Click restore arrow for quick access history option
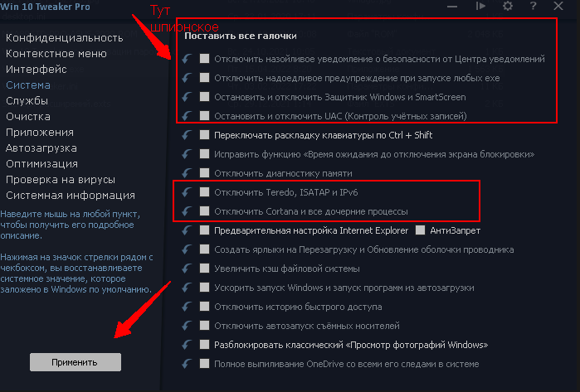This screenshot has height=392, width=580. click(x=188, y=307)
